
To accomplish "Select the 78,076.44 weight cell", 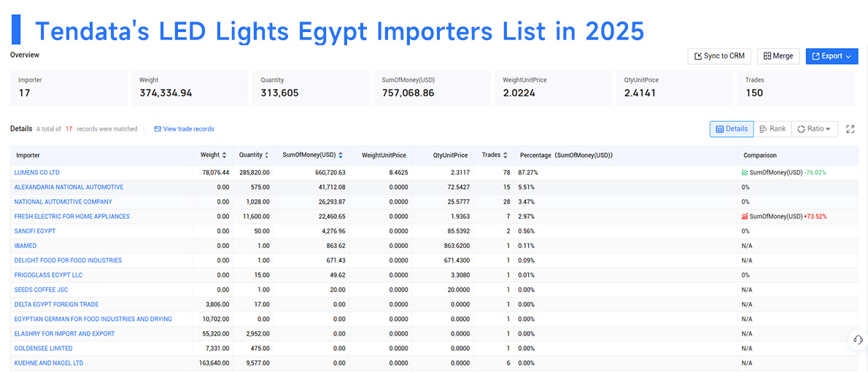I will coord(212,173).
